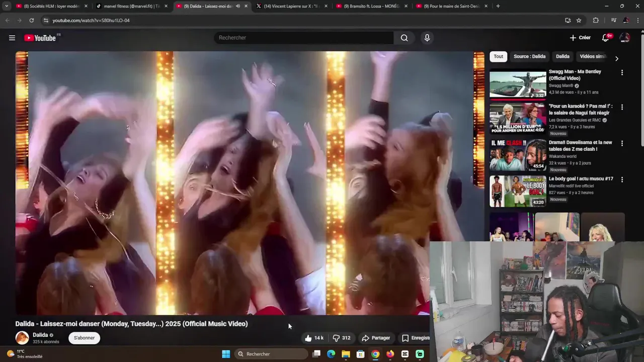Open options for Drama Daweiisama video

622,143
